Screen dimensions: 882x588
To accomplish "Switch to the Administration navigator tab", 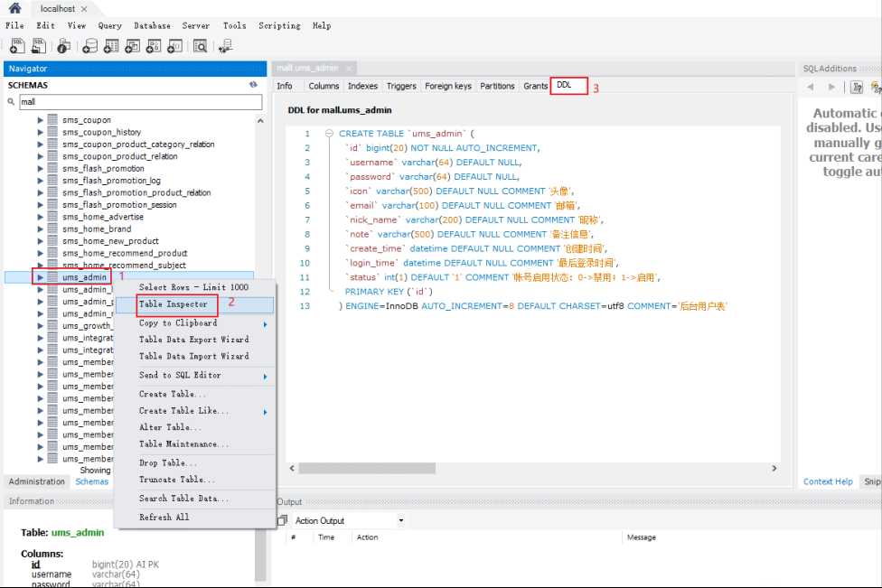I will pos(37,481).
